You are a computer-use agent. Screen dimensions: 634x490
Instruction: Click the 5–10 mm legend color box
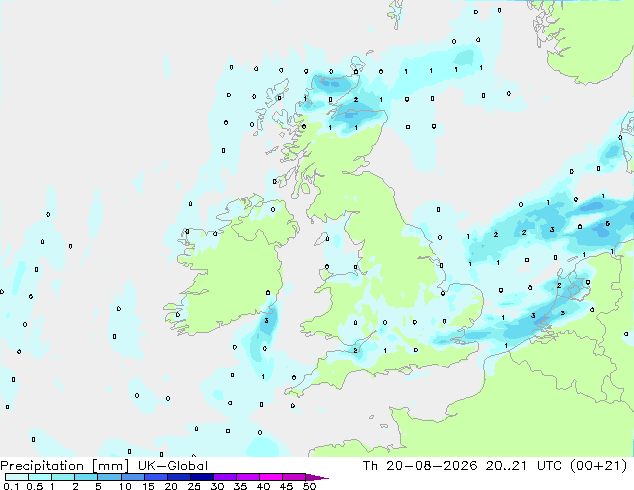pos(109,477)
